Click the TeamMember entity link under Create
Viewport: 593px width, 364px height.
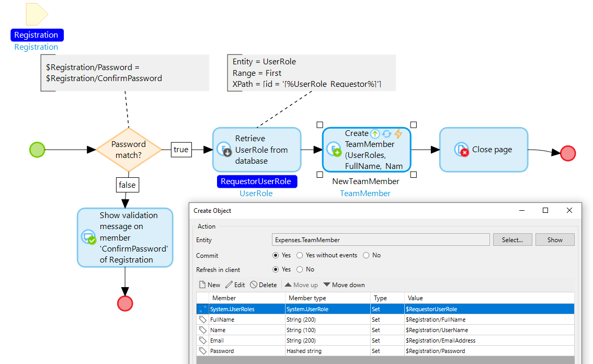365,194
